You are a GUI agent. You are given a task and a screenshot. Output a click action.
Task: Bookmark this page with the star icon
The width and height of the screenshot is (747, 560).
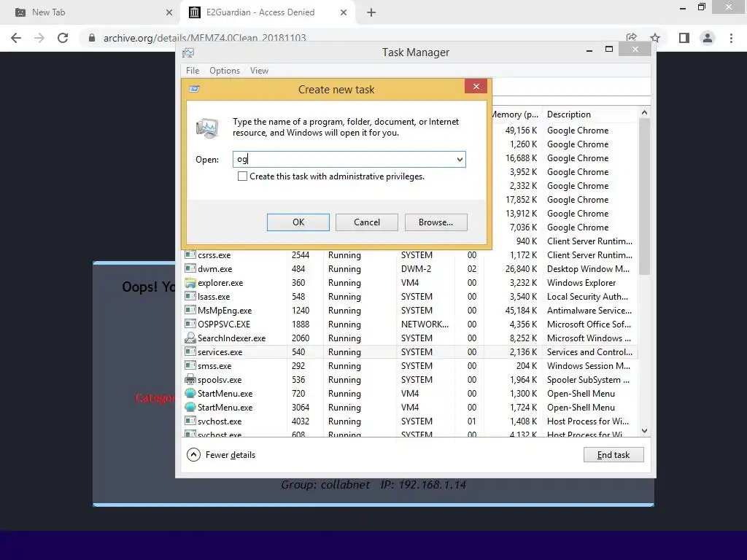pos(655,38)
